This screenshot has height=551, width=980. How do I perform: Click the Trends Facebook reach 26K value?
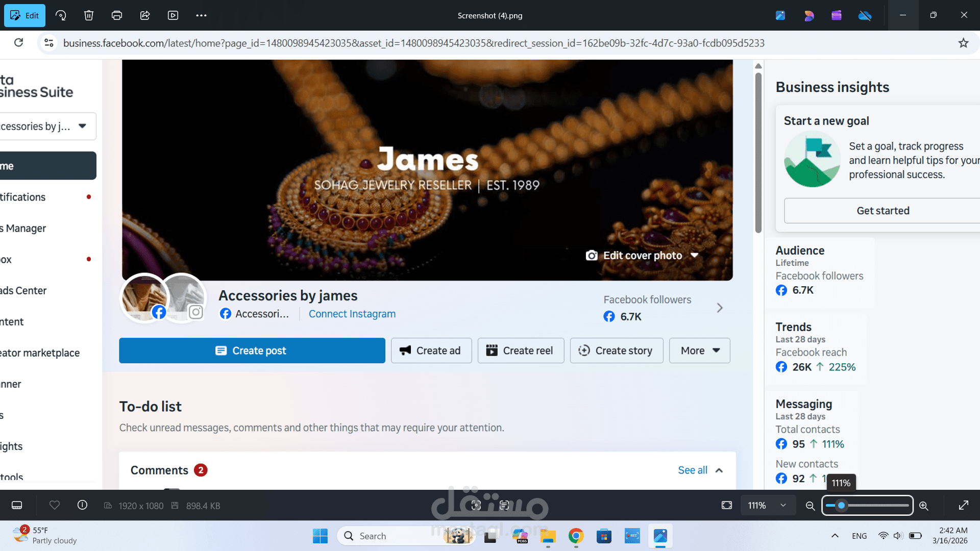pyautogui.click(x=802, y=367)
